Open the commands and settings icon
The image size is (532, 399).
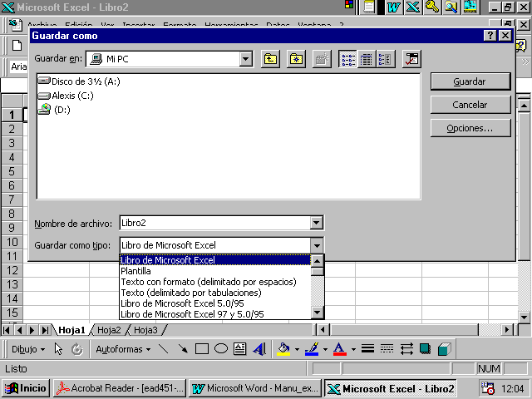[411, 59]
